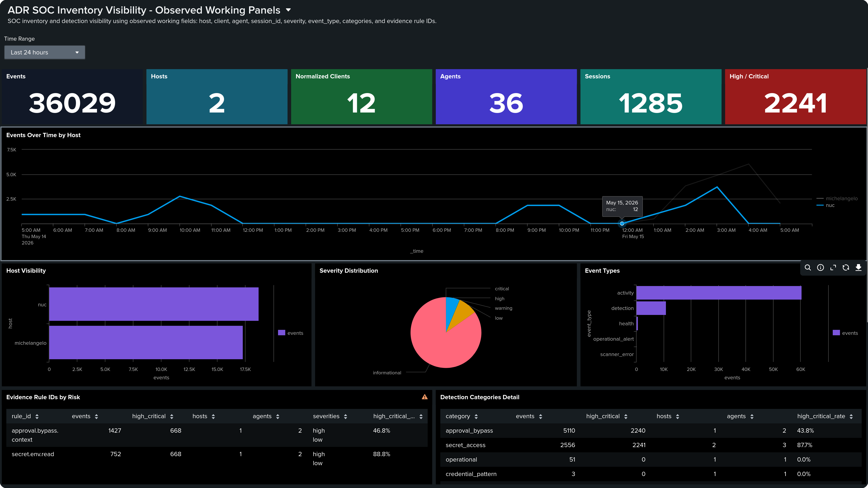Viewport: 868px width, 488px height.
Task: Open the dashboard title dropdown arrow
Action: point(288,10)
